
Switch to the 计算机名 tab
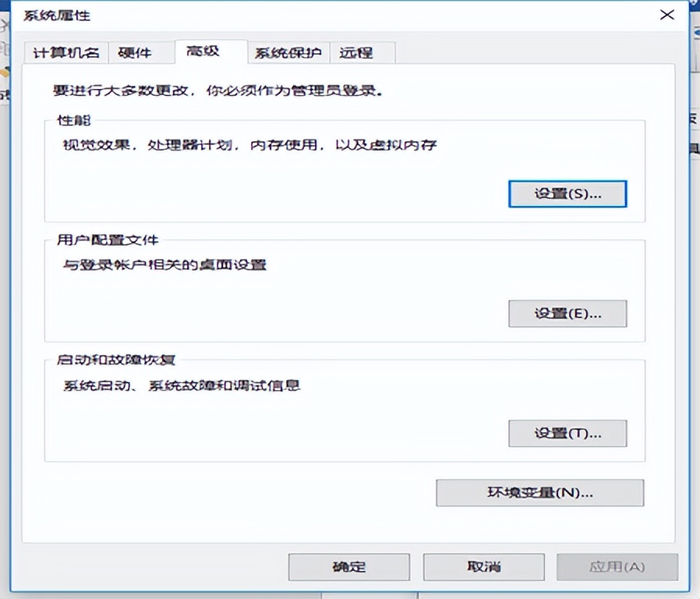[x=69, y=52]
